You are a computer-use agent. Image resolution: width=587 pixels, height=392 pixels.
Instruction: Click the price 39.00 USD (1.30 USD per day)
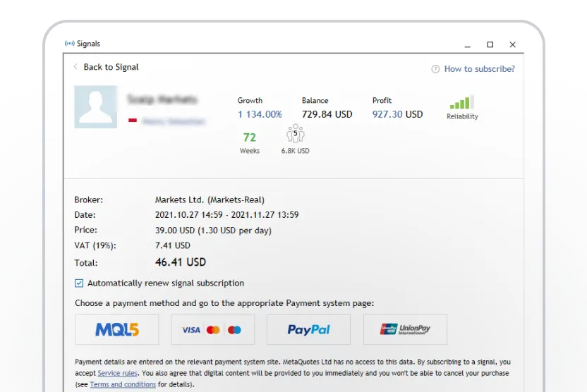click(213, 231)
